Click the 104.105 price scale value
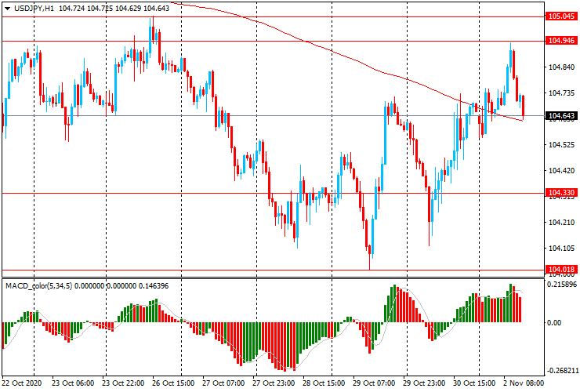This screenshot has width=580, height=392. point(561,249)
